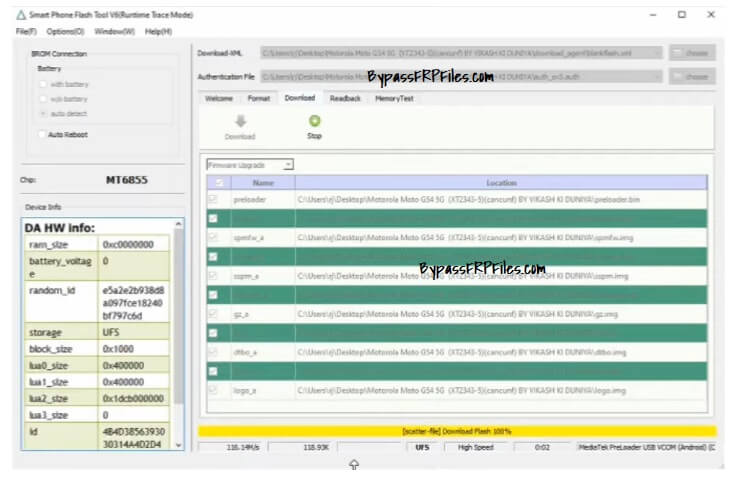
Task: Toggle the preloader row checkbox
Action: pos(213,200)
